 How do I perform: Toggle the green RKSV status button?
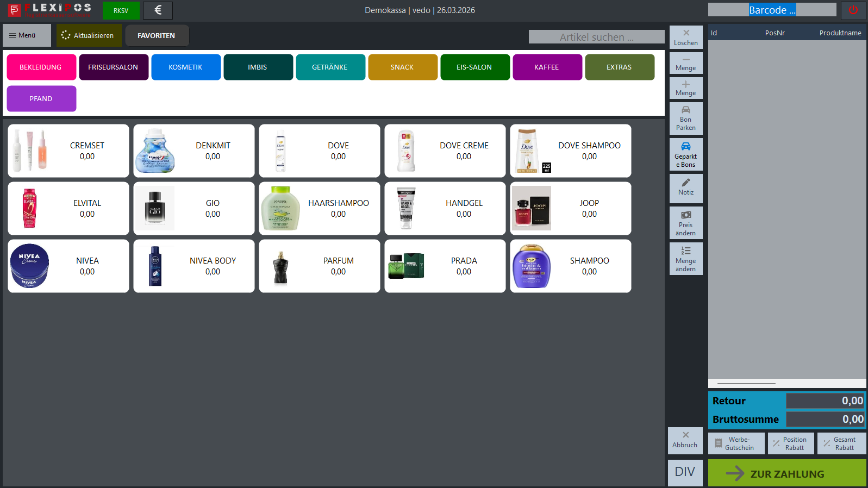[121, 10]
